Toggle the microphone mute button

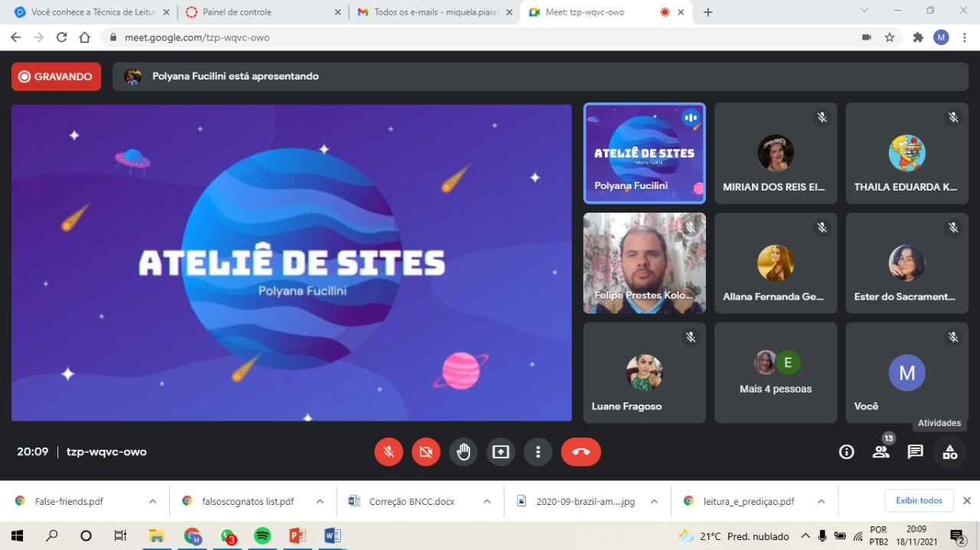(389, 452)
